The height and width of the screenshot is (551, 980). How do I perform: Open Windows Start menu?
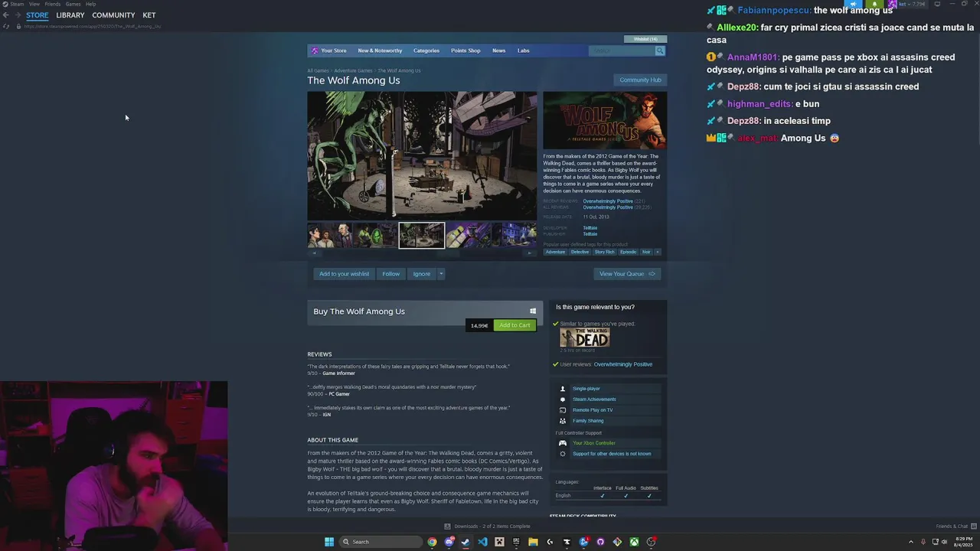click(329, 542)
